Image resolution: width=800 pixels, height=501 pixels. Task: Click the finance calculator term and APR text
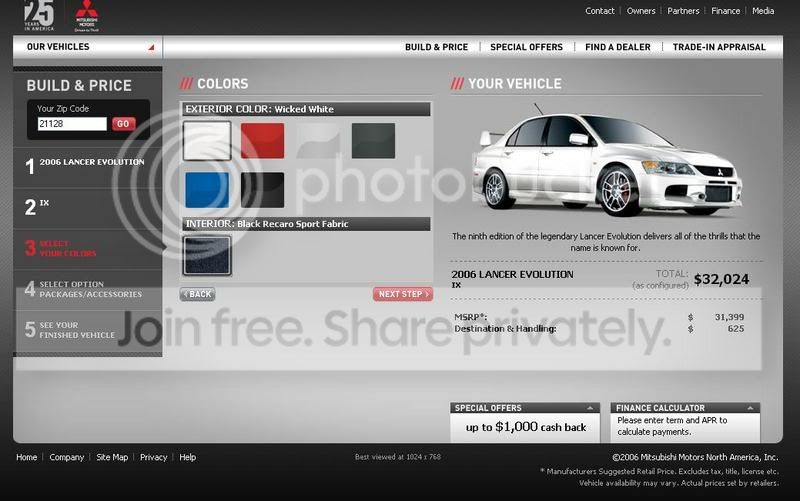[672, 426]
